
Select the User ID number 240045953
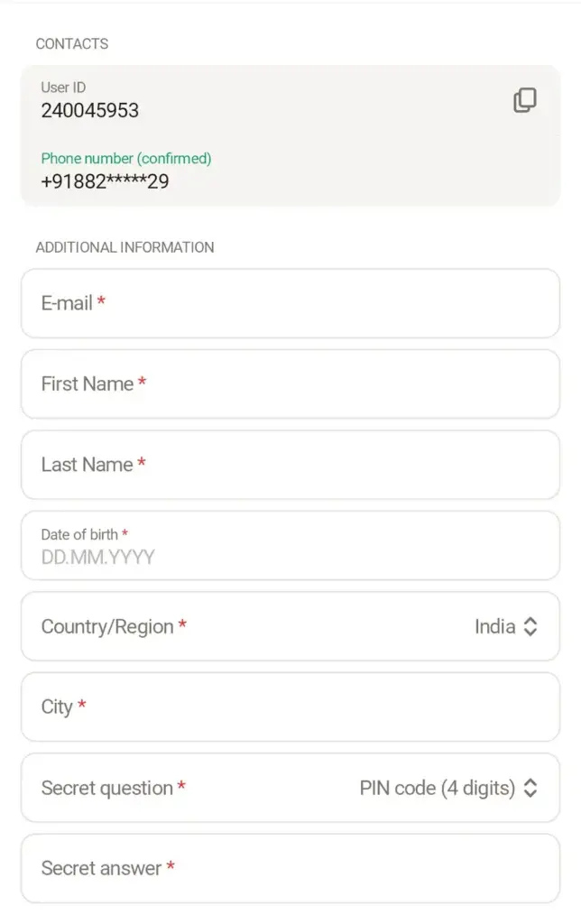click(89, 110)
